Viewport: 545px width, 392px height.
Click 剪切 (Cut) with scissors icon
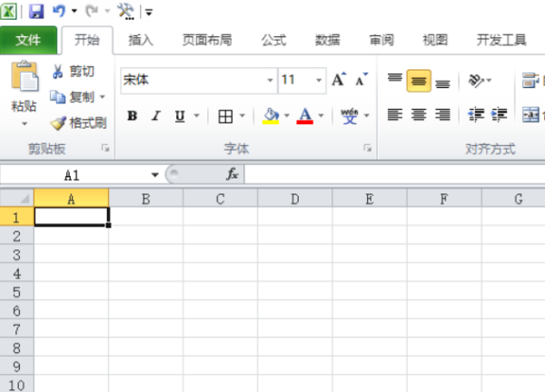click(x=73, y=71)
